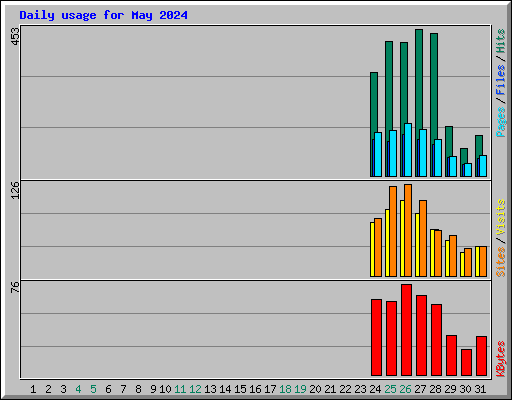Image resolution: width=512 pixels, height=400 pixels.
Task: Select green weekend day 12 label
Action: point(195,389)
